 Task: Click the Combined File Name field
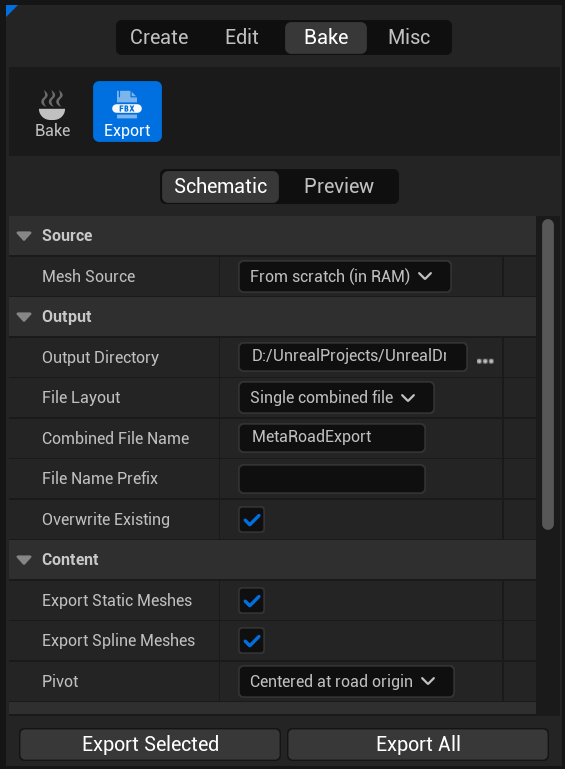[x=332, y=438]
